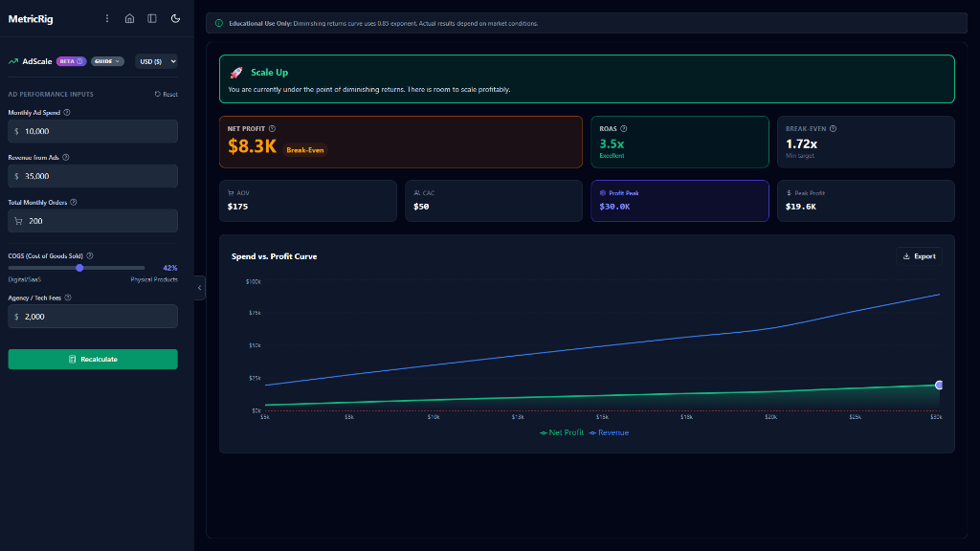Image resolution: width=980 pixels, height=551 pixels.
Task: Collapse the sidebar using the edge chevron
Action: 200,287
